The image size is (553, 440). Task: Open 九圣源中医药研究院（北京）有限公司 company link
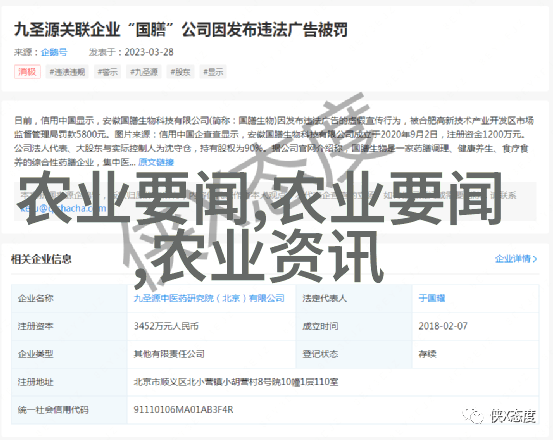pos(209,298)
